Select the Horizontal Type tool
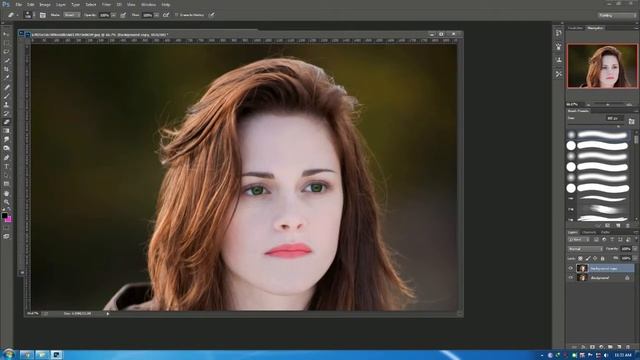640x360 pixels. [x=6, y=166]
